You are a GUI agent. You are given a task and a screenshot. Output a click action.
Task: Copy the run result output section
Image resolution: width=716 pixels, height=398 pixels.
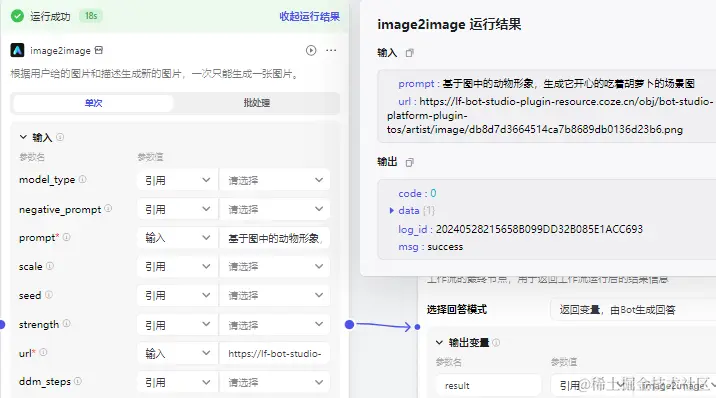[410, 162]
